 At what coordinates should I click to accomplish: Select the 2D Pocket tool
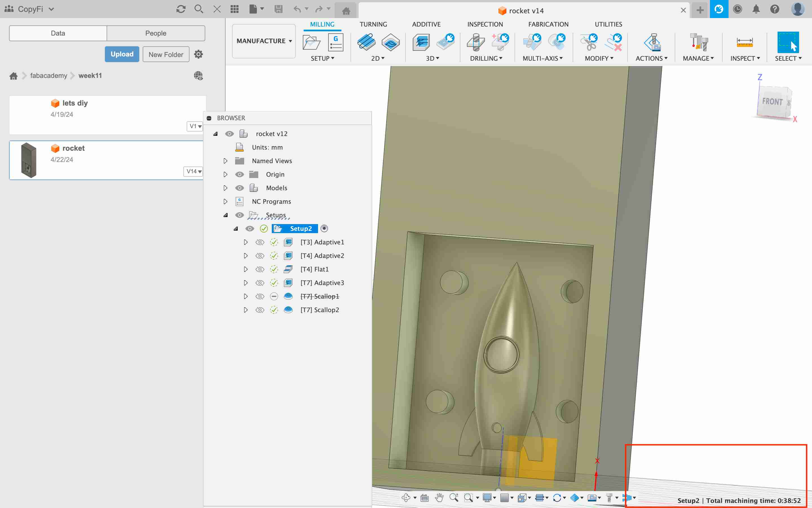click(x=391, y=43)
